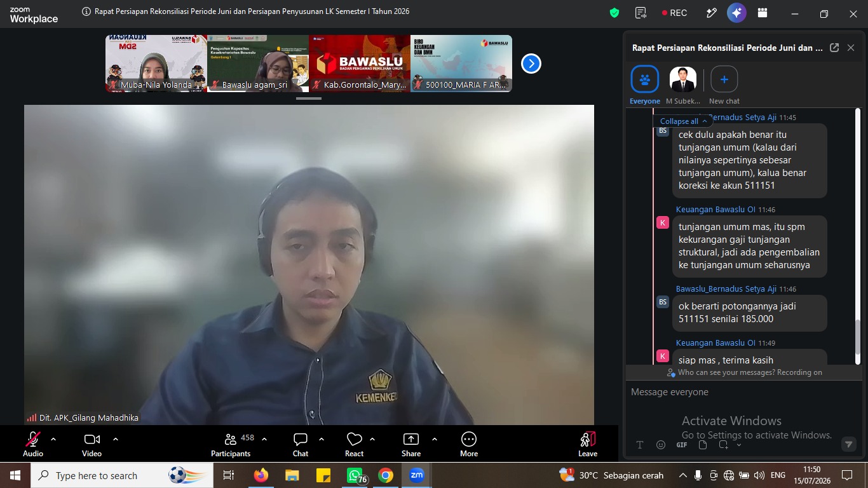Close the chat side panel
This screenshot has width=868, height=488.
pos(851,48)
